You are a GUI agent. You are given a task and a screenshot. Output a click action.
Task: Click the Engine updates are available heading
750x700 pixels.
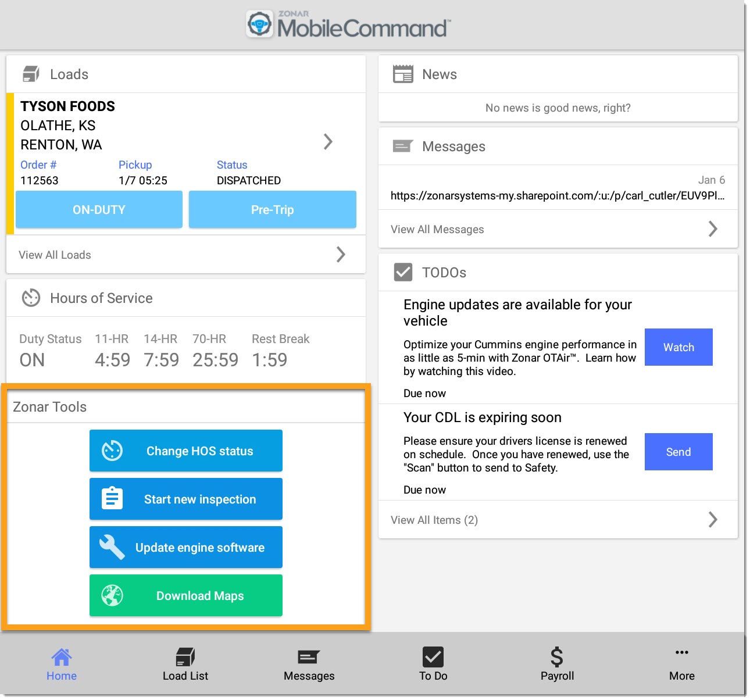[x=517, y=313]
